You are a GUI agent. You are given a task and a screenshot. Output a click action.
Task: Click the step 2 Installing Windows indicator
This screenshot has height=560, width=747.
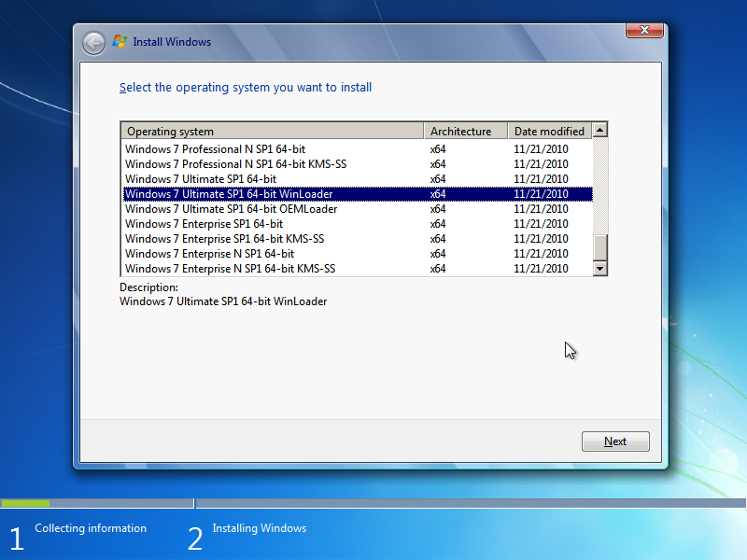259,528
